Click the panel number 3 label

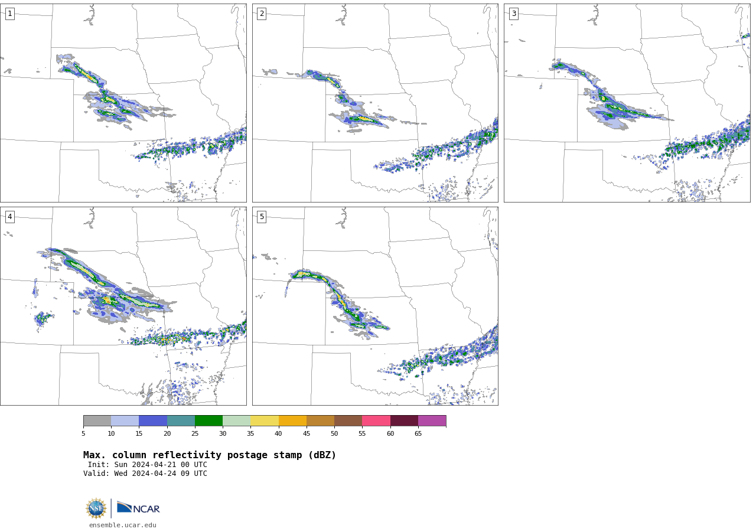click(x=513, y=14)
